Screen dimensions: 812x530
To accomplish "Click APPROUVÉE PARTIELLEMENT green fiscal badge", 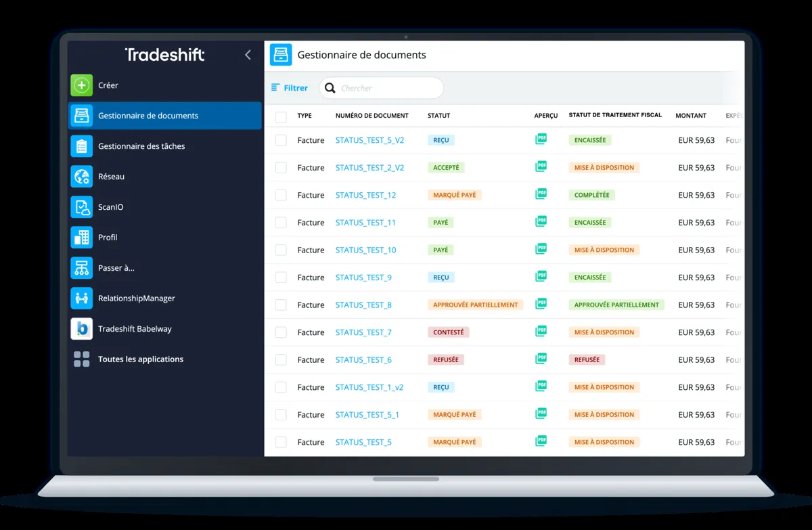I will pyautogui.click(x=616, y=305).
